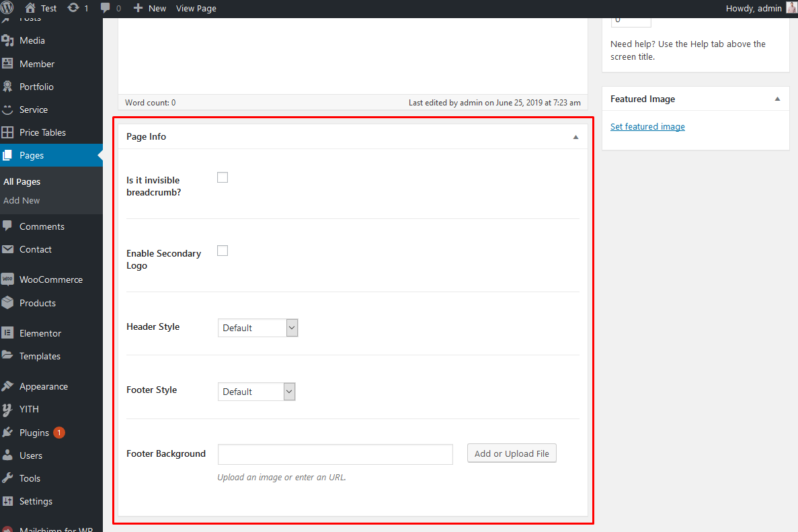
Task: Open Add New under Pages
Action: tap(22, 200)
